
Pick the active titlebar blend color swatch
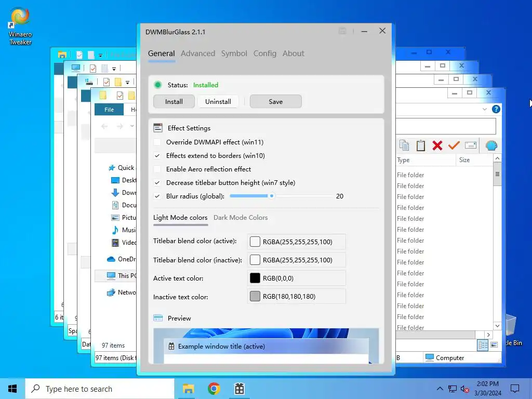pyautogui.click(x=255, y=242)
